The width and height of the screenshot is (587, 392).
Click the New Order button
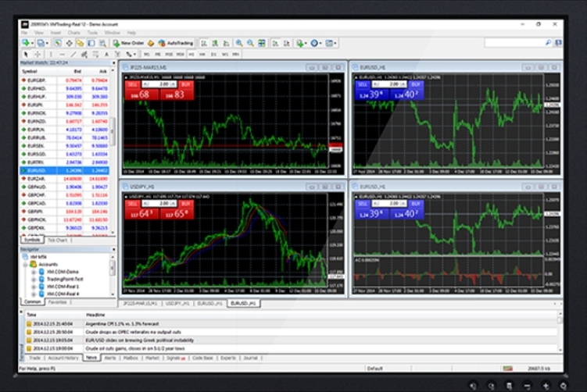tap(128, 43)
